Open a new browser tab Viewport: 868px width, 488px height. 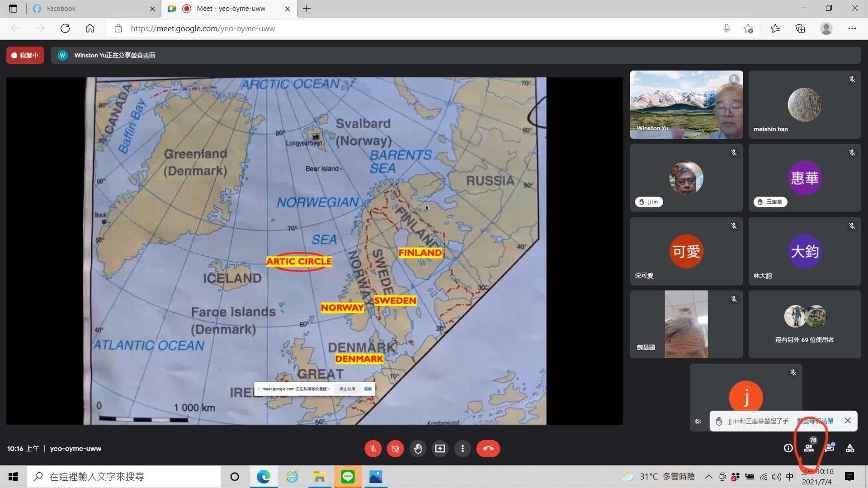307,9
